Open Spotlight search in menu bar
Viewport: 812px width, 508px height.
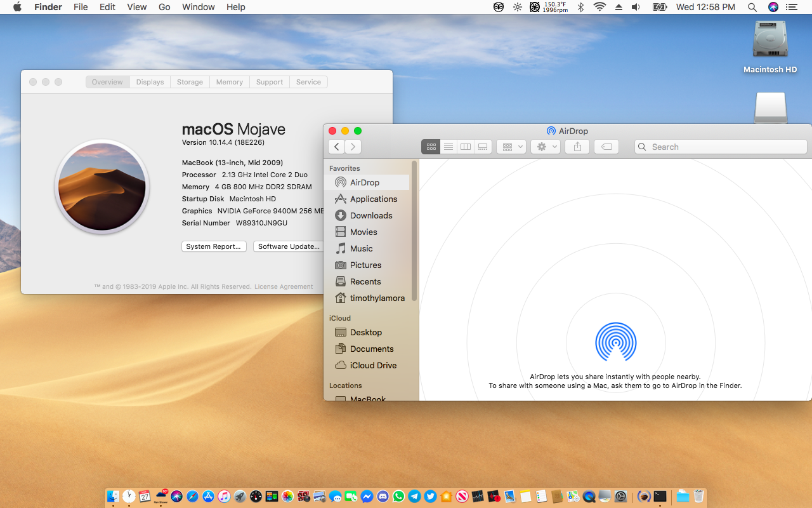pyautogui.click(x=752, y=7)
